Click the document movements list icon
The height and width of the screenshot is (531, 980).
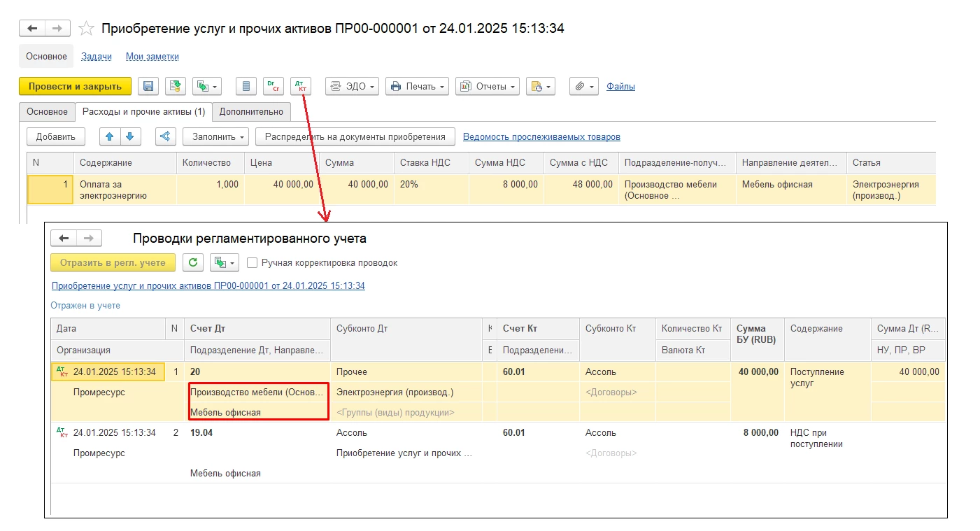click(246, 86)
